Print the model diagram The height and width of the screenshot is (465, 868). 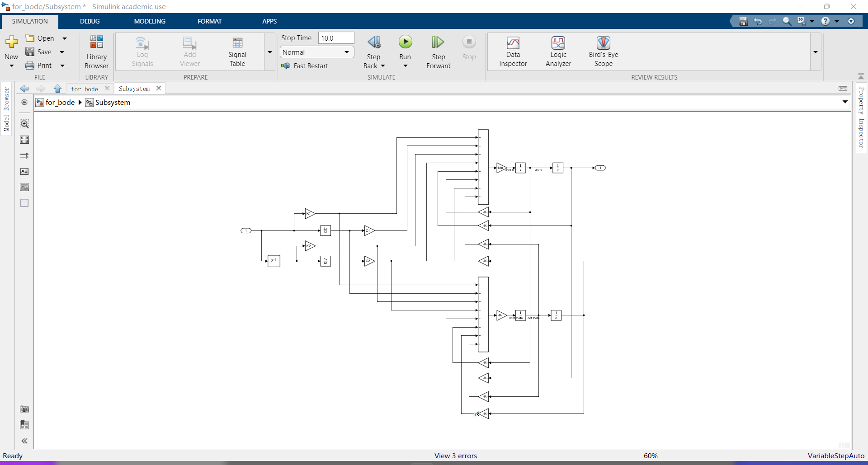38,66
